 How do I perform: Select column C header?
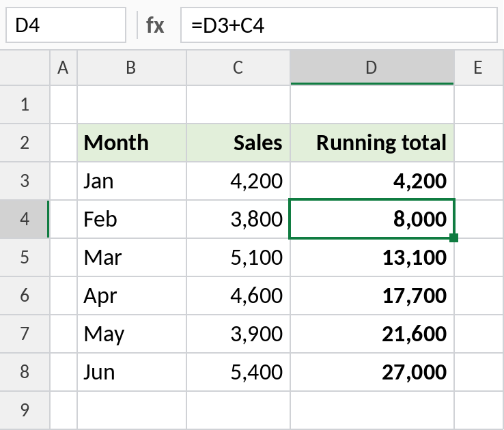tap(238, 68)
